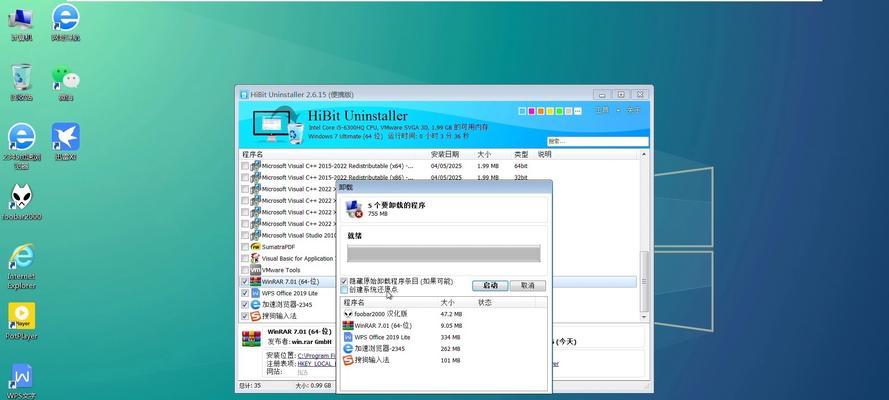Click the gray progress bar in dialog

coord(443,253)
